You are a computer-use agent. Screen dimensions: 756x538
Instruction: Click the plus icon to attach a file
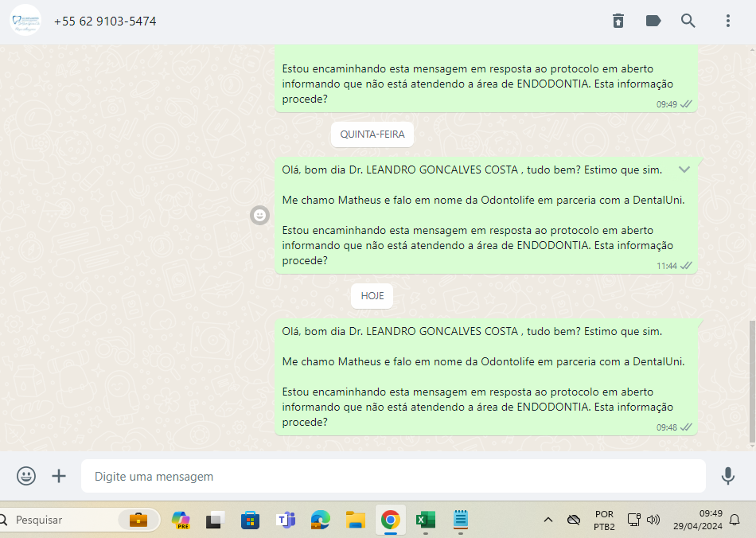pyautogui.click(x=59, y=476)
